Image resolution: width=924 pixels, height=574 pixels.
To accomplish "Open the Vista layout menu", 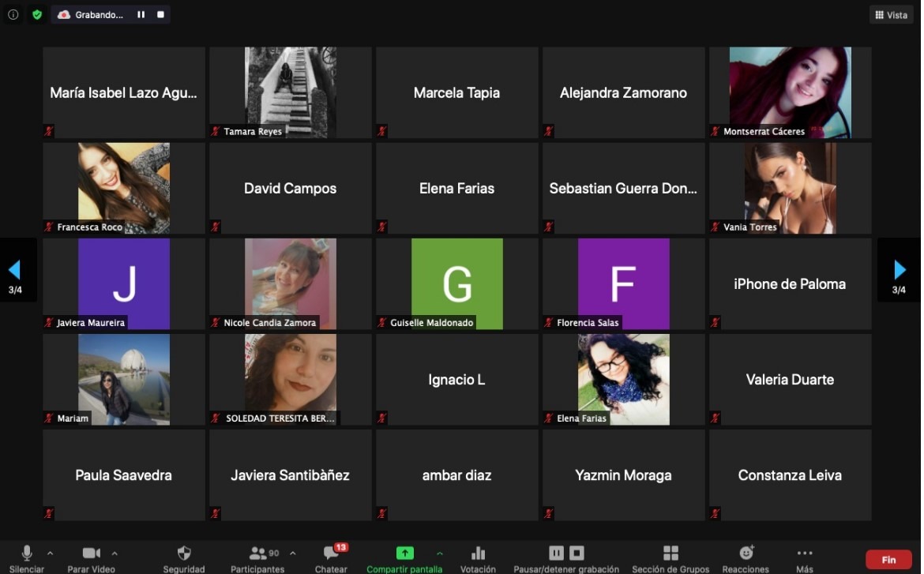I will tap(891, 14).
